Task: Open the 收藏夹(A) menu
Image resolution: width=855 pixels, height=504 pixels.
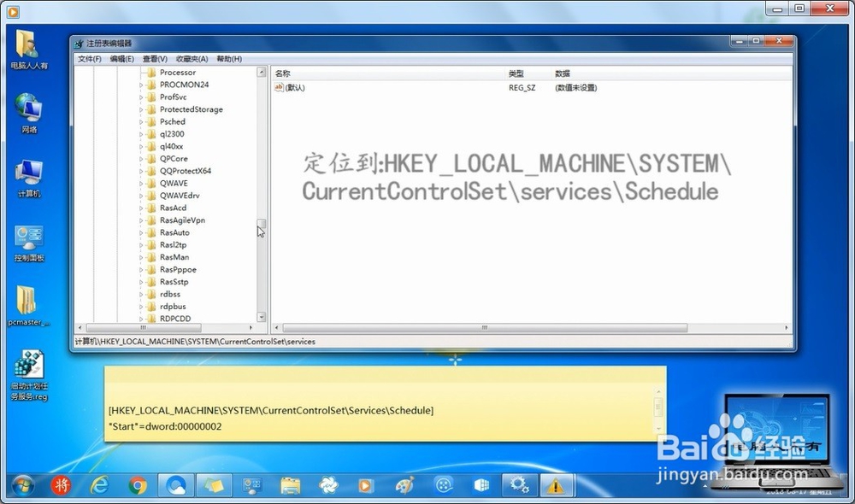Action: pos(192,59)
